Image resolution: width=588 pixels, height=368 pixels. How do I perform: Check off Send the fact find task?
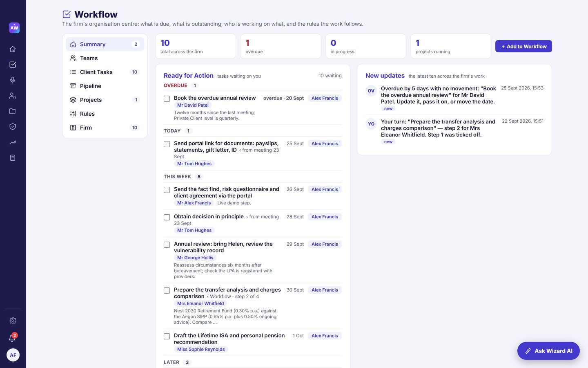pyautogui.click(x=167, y=190)
